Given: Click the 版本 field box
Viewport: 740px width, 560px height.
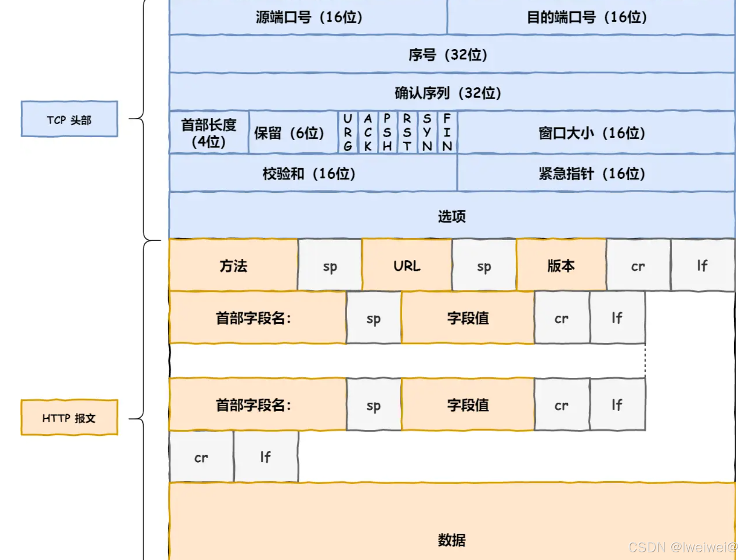Looking at the screenshot, I should [x=561, y=265].
